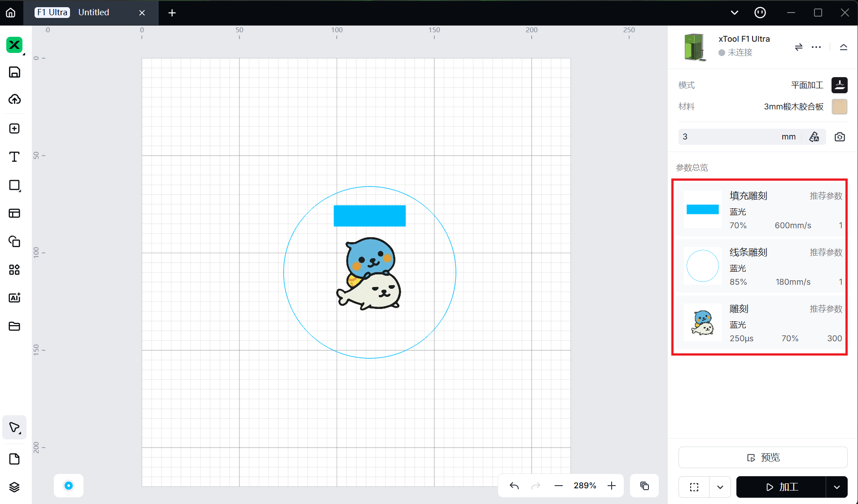Click the page document icon
This screenshot has height=504, width=858.
14,459
